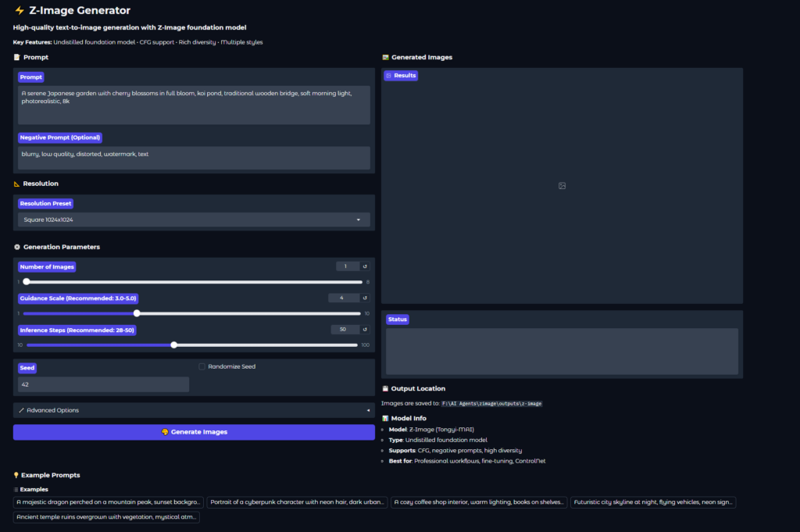This screenshot has height=532, width=800.
Task: Click the Guidance Scale slider handle
Action: tap(137, 313)
